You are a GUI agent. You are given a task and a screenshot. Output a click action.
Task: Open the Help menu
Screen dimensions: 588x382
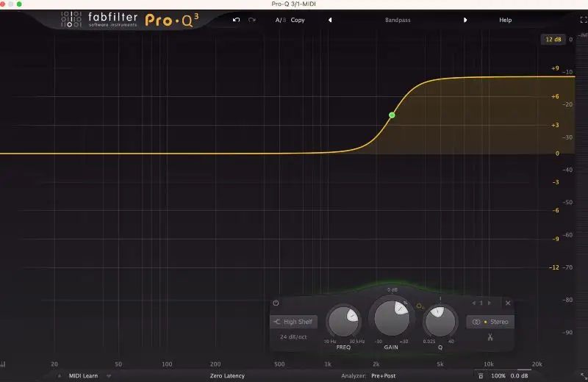tap(506, 20)
